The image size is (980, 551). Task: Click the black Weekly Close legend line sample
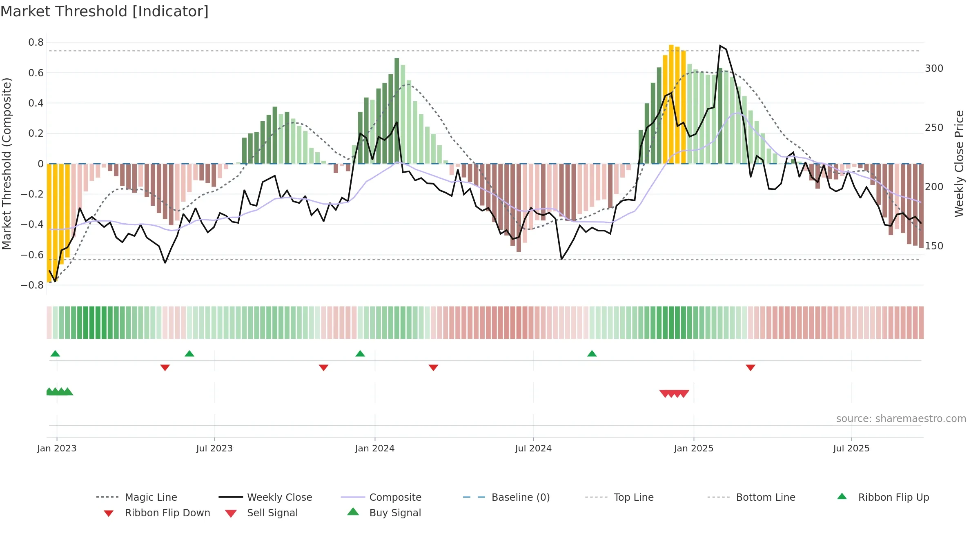click(231, 497)
